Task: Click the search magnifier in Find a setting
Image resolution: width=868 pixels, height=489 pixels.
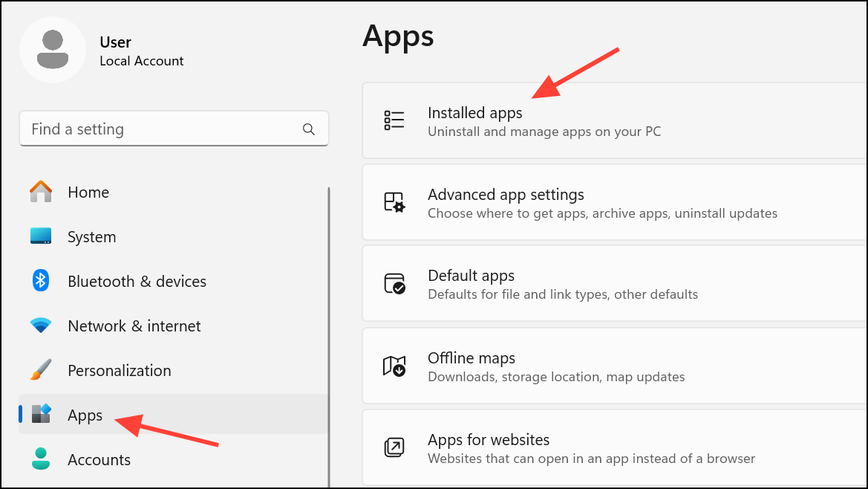Action: (x=309, y=129)
